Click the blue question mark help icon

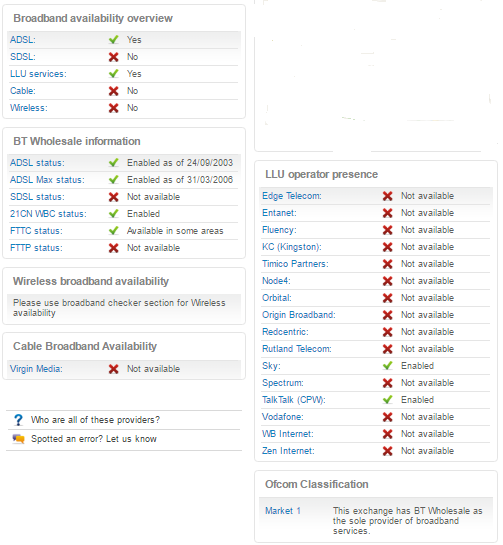18,420
